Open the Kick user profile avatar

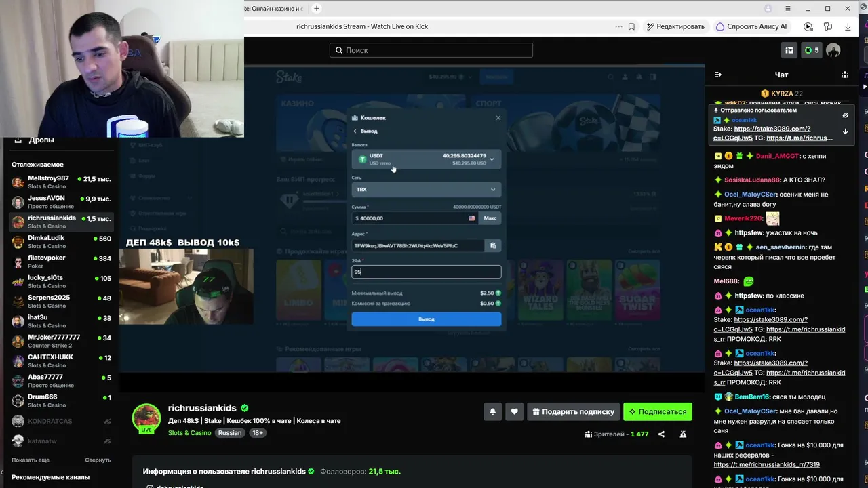coord(833,50)
